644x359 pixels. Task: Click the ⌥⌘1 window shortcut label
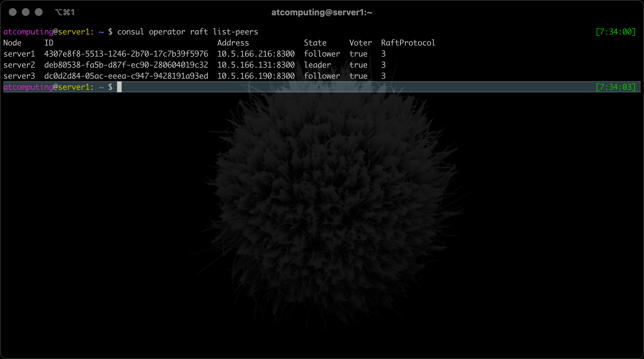coord(65,12)
